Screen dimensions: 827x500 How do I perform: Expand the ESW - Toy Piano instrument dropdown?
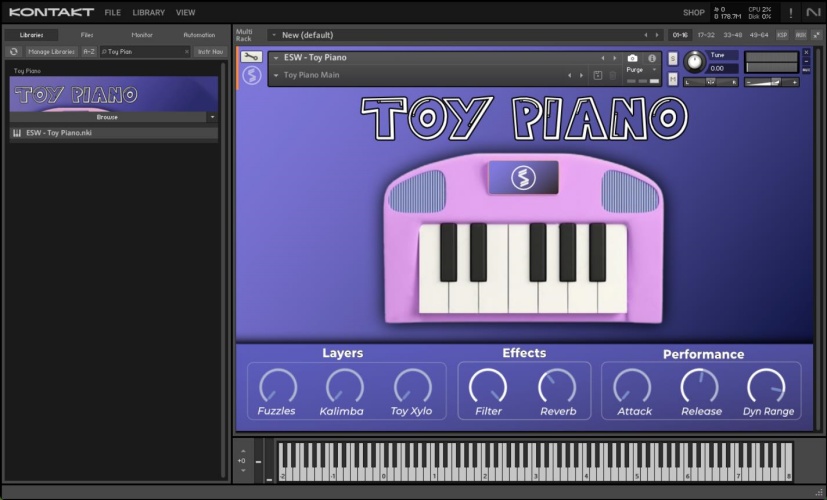pyautogui.click(x=276, y=58)
